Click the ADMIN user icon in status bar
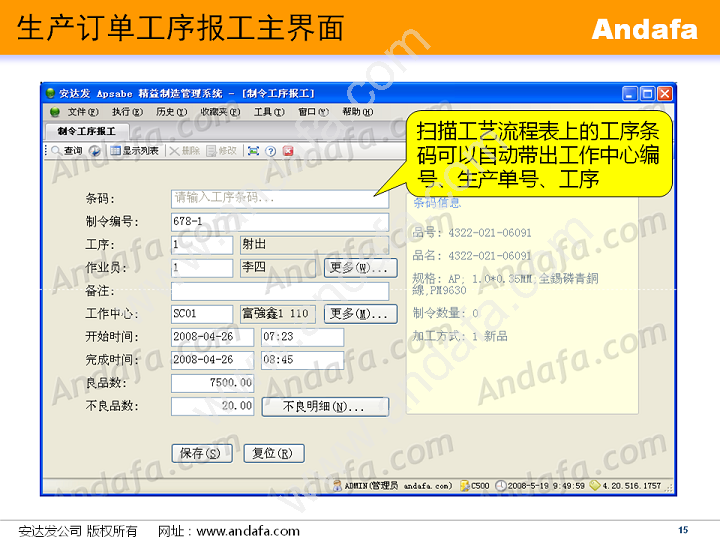Viewport: 720px width, 540px height. [336, 486]
